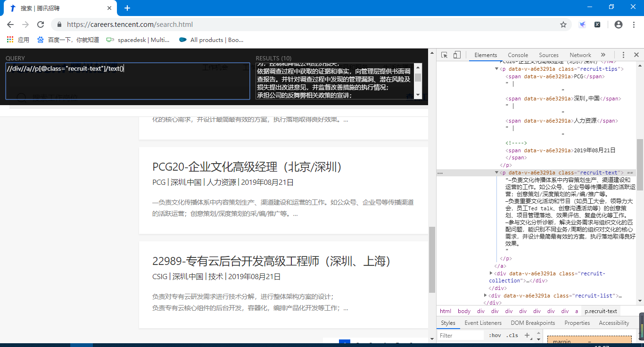Viewport: 644px width, 347px height.
Task: Switch to the Network tab
Action: point(580,55)
